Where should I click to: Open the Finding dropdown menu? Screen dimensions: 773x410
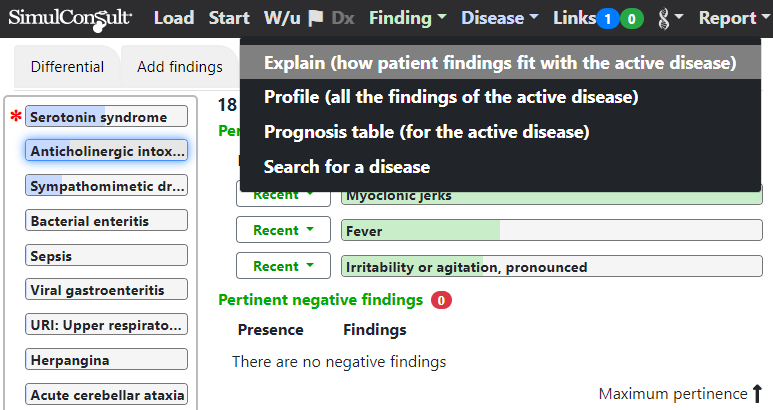pyautogui.click(x=407, y=18)
